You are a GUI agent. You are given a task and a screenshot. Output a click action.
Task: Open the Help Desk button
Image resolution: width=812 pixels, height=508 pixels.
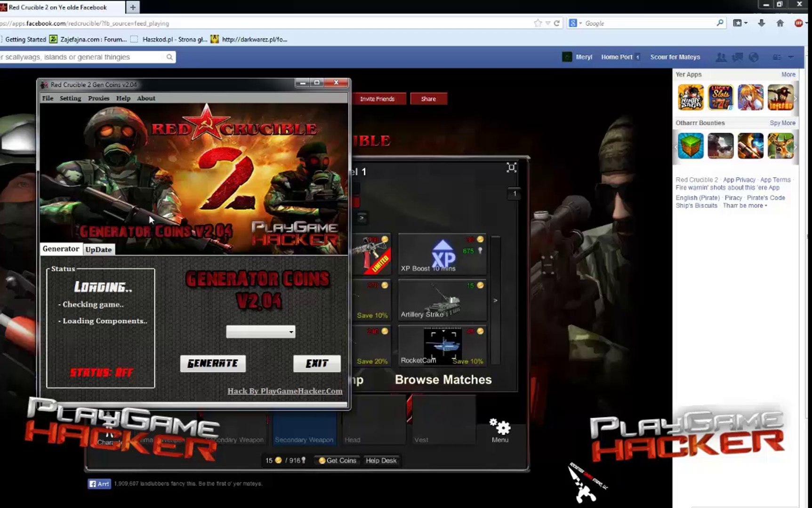[x=381, y=460]
